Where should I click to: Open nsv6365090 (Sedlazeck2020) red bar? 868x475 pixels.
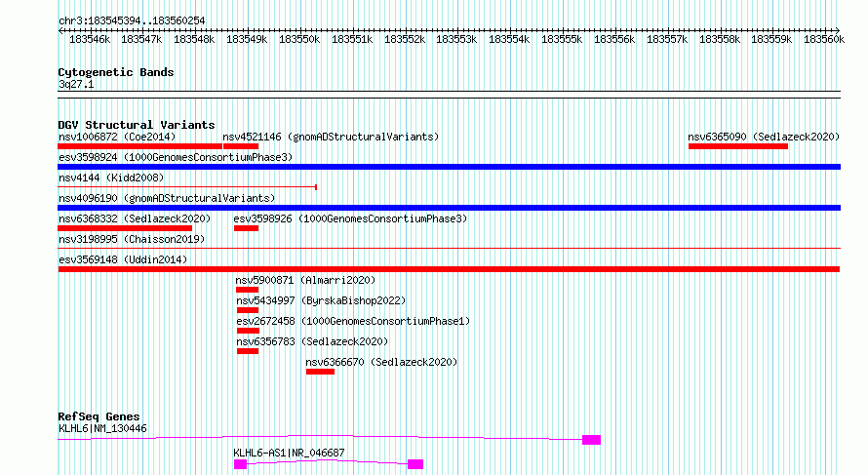click(738, 146)
